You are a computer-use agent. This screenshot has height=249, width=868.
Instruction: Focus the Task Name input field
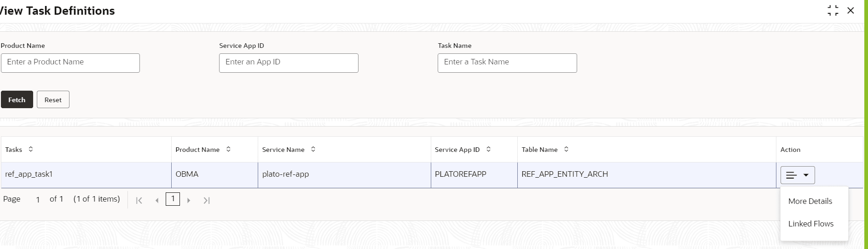coord(507,63)
